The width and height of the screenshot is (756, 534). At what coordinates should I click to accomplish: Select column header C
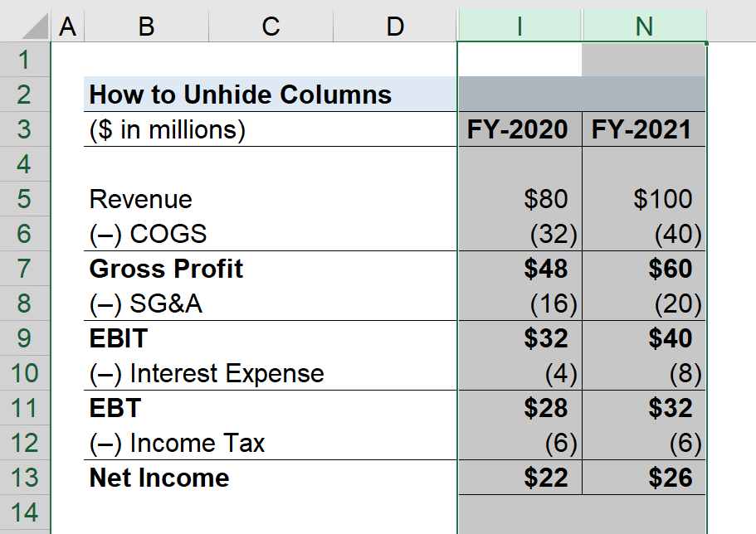(x=270, y=25)
